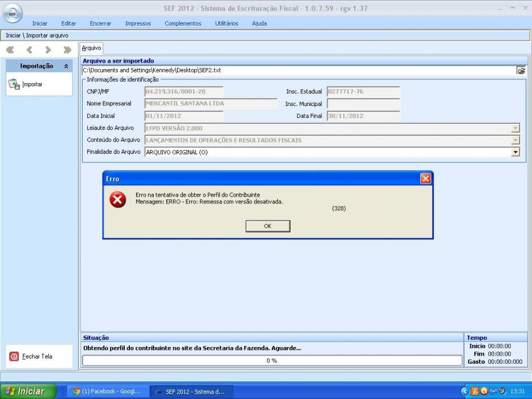This screenshot has height=399, width=532.
Task: Click the Data Inicial field
Action: pyautogui.click(x=184, y=116)
